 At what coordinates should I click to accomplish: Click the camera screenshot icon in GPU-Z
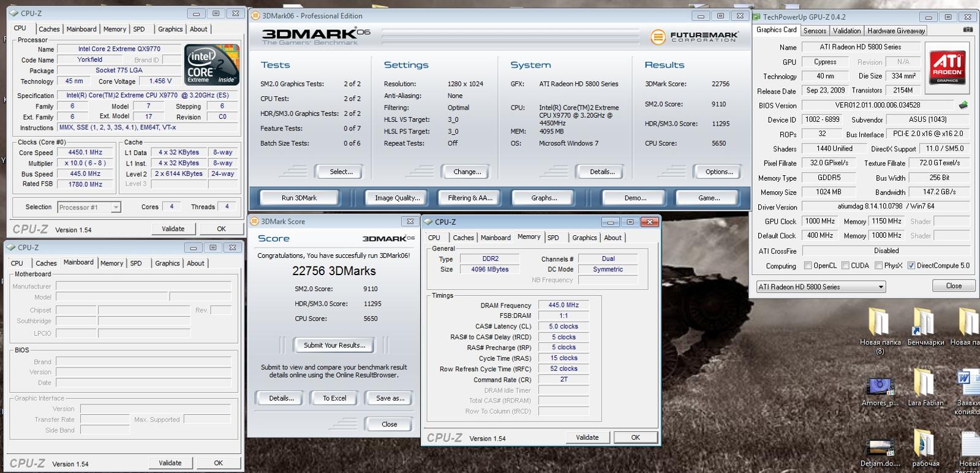(x=968, y=29)
